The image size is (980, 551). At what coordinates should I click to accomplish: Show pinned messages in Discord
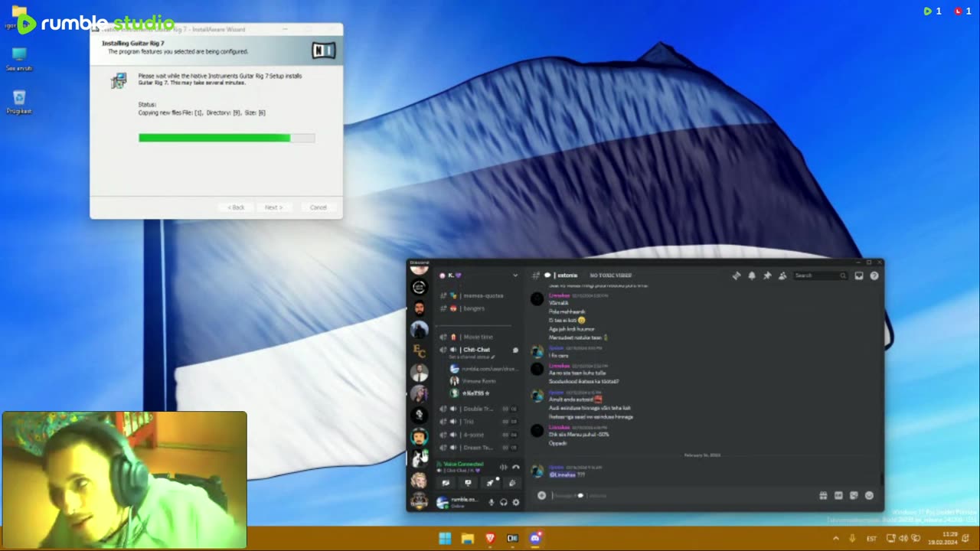tap(767, 275)
